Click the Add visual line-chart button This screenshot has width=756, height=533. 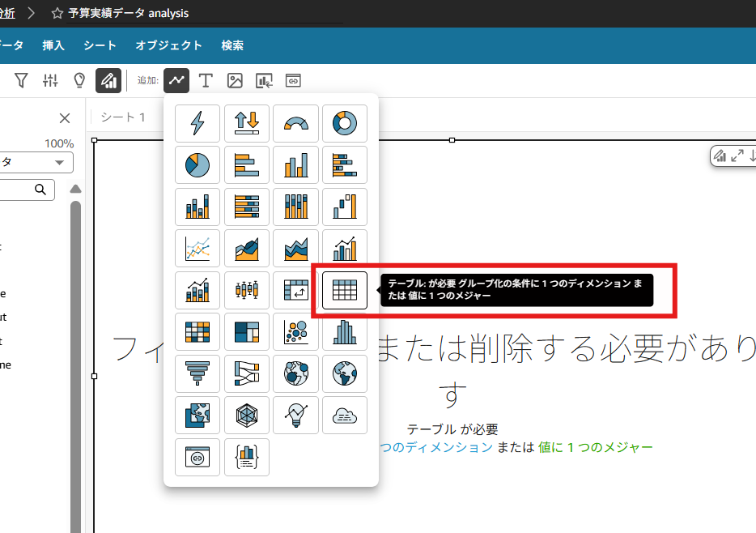176,80
